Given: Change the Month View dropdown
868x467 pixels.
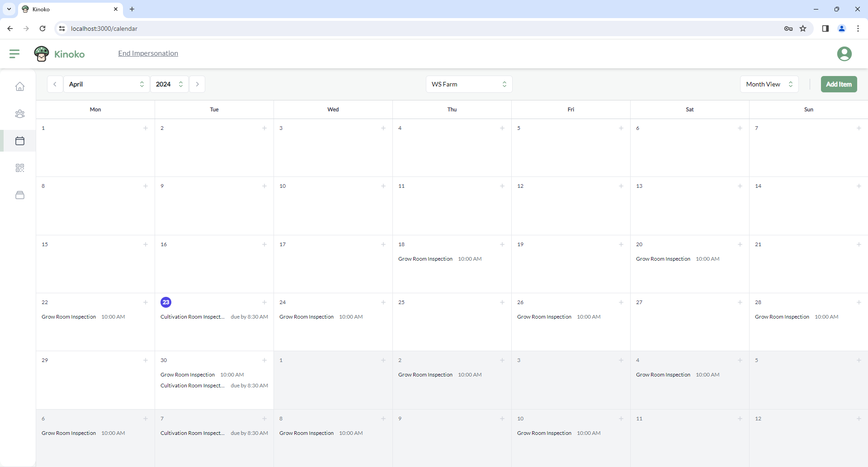Looking at the screenshot, I should pyautogui.click(x=769, y=84).
